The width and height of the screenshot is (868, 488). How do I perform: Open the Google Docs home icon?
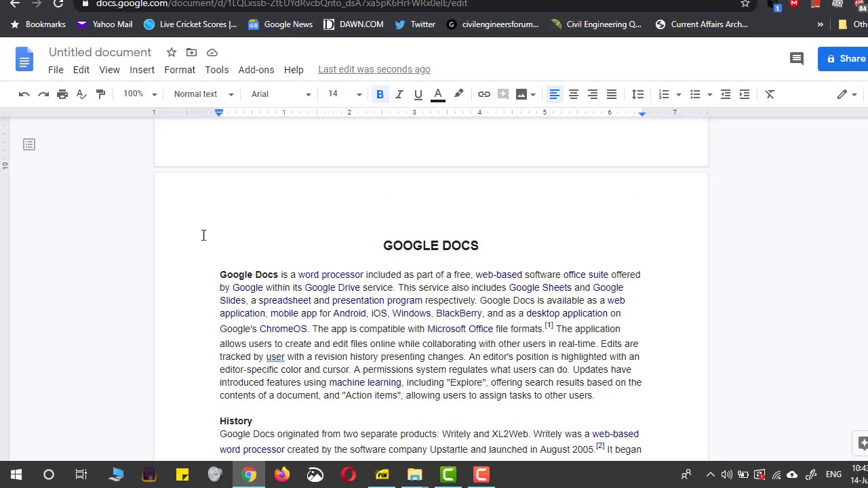24,60
